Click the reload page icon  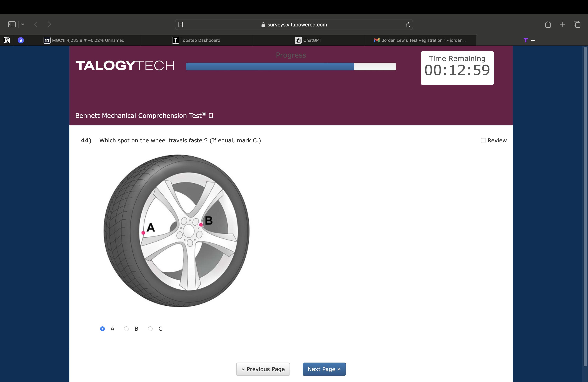[x=408, y=25]
